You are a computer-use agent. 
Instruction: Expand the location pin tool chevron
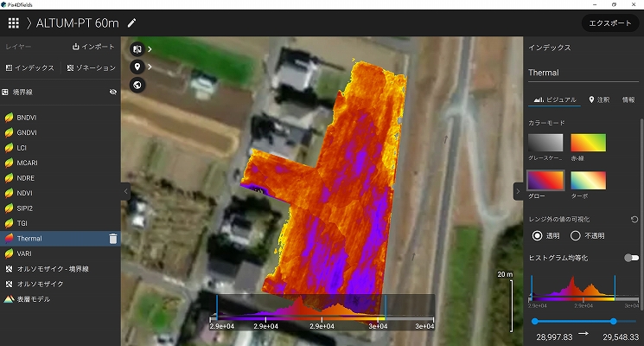[x=150, y=67]
